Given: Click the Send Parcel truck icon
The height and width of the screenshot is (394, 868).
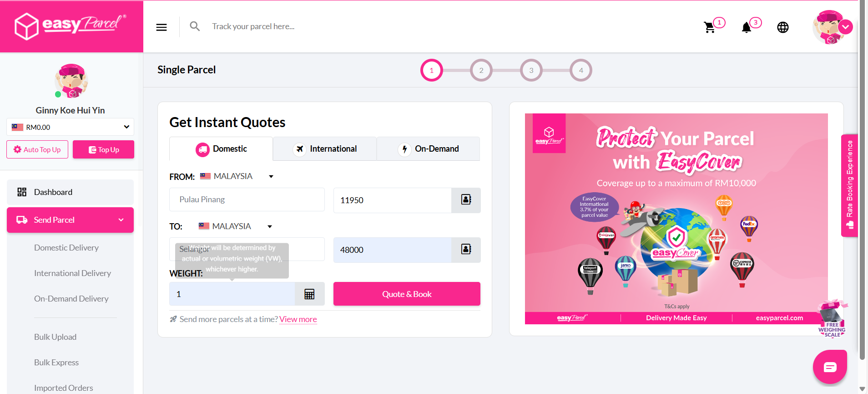Looking at the screenshot, I should [22, 220].
